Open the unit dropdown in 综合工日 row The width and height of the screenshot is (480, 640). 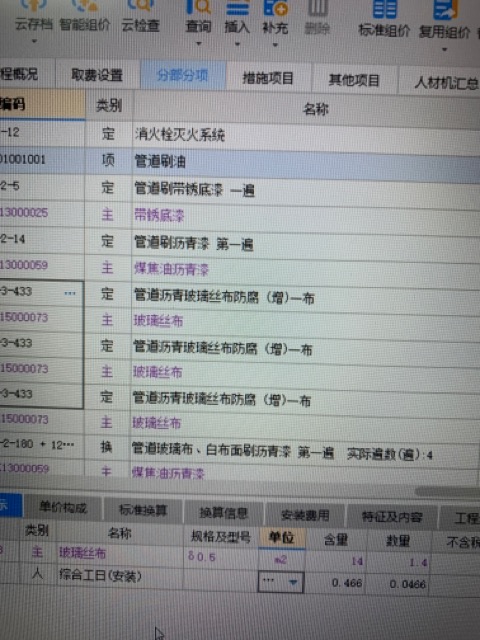[293, 582]
